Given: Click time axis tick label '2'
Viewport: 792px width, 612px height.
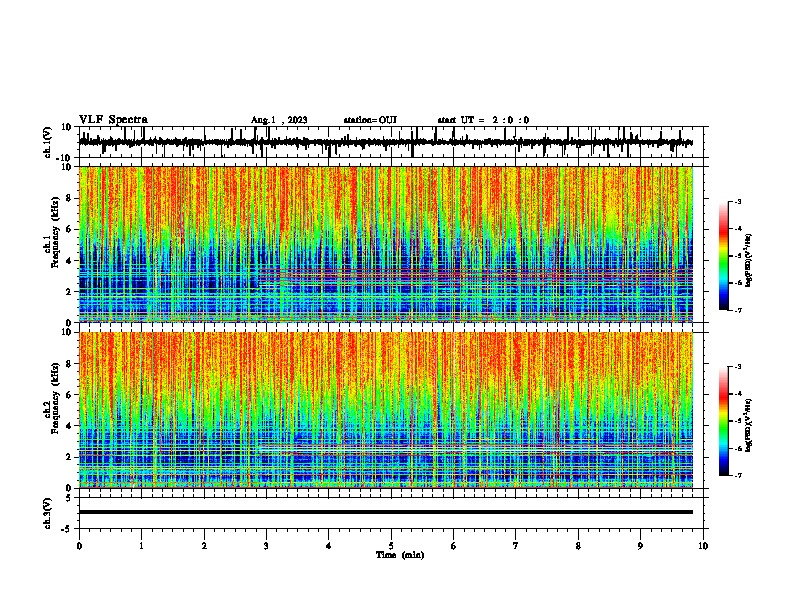Looking at the screenshot, I should pyautogui.click(x=204, y=546).
